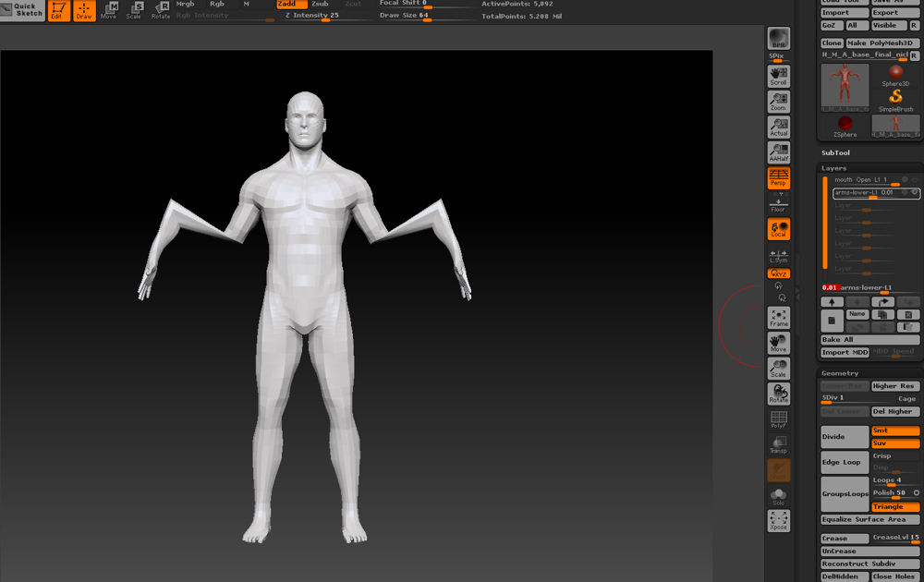Toggle Persp perspective view
The image size is (924, 582).
tap(778, 177)
